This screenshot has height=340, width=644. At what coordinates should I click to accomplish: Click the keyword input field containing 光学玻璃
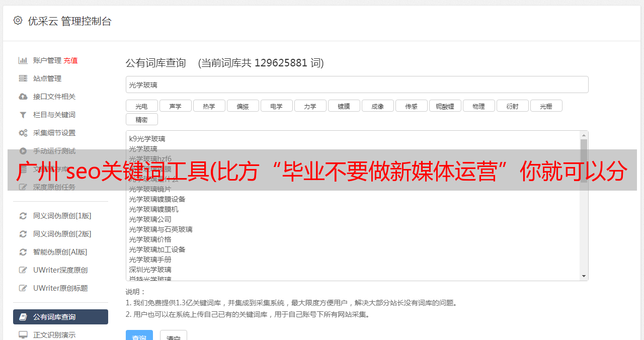357,84
